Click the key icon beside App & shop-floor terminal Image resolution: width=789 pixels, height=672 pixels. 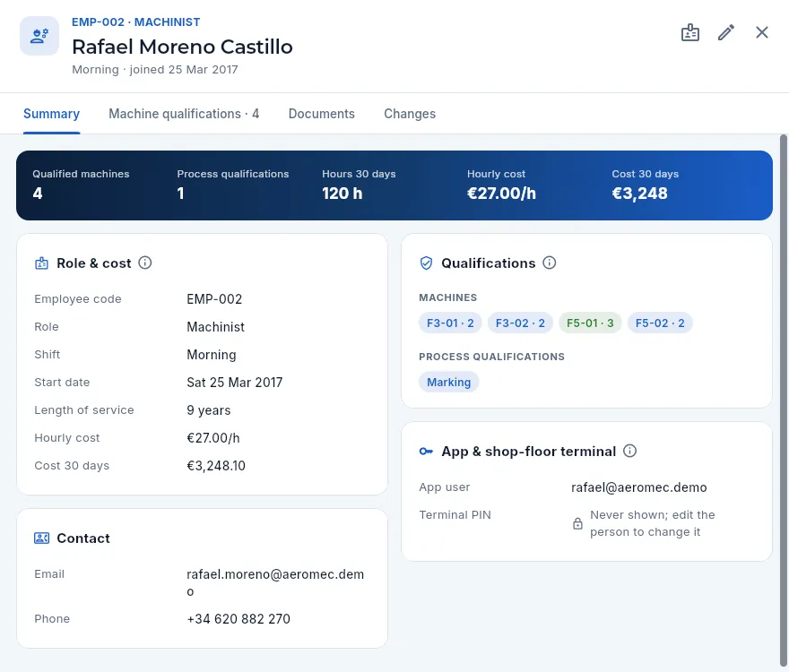coord(426,452)
